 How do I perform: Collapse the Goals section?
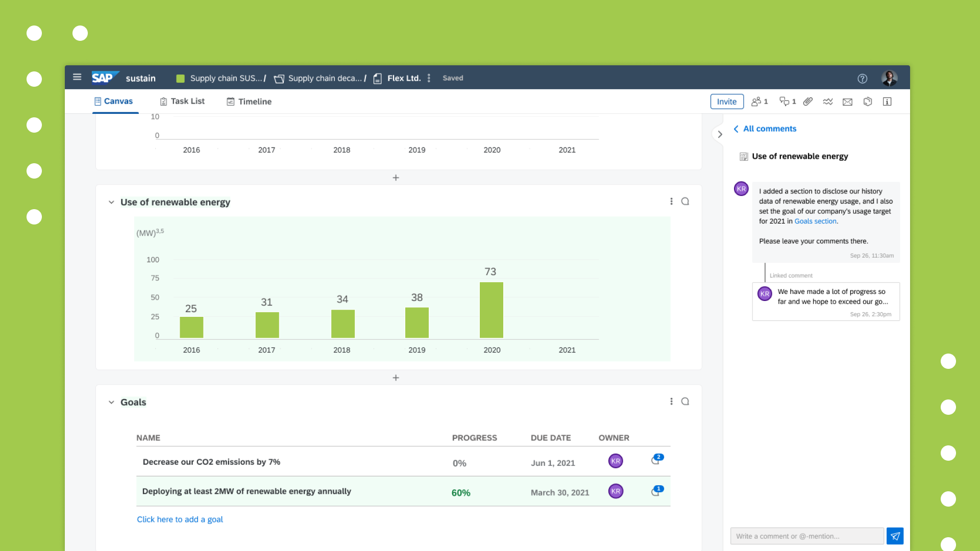(111, 402)
